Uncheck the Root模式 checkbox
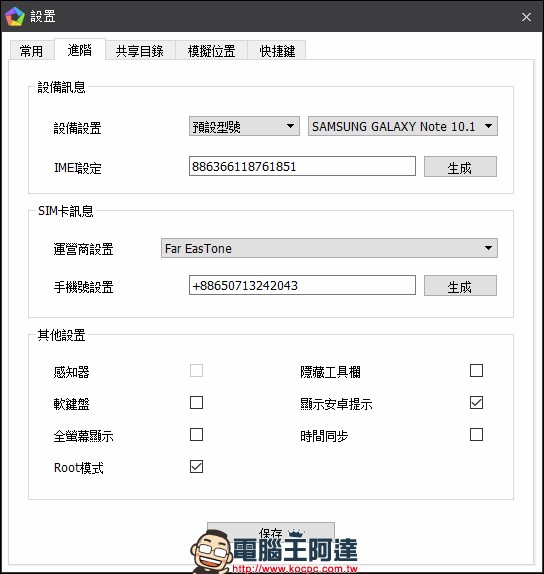This screenshot has width=544, height=574. coord(197,467)
